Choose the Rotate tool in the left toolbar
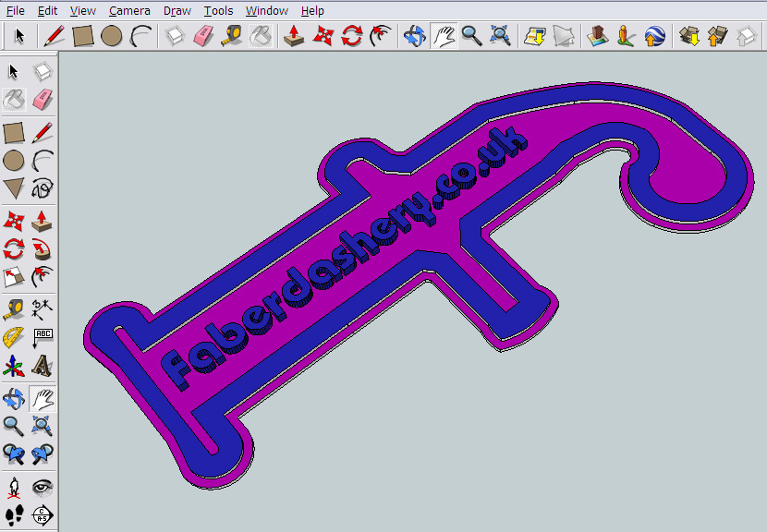 (14, 248)
